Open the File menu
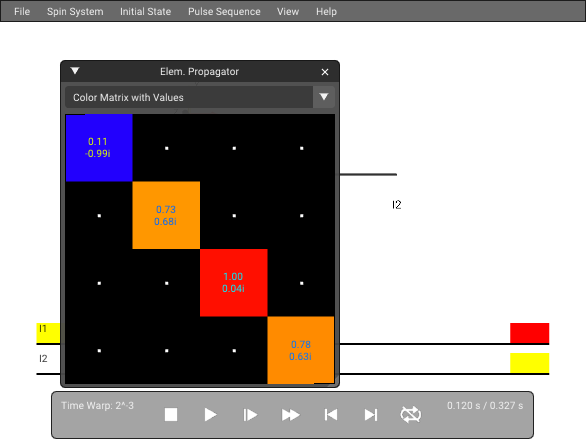 [x=22, y=12]
